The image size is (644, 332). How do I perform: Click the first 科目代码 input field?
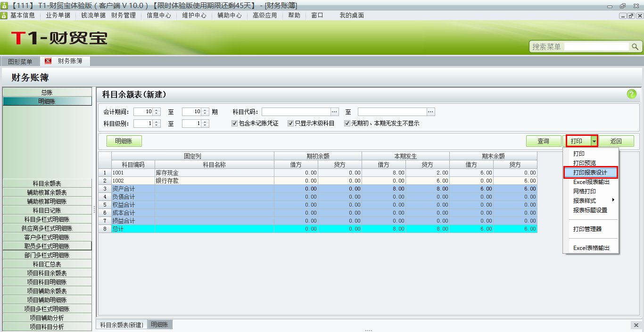[x=296, y=112]
